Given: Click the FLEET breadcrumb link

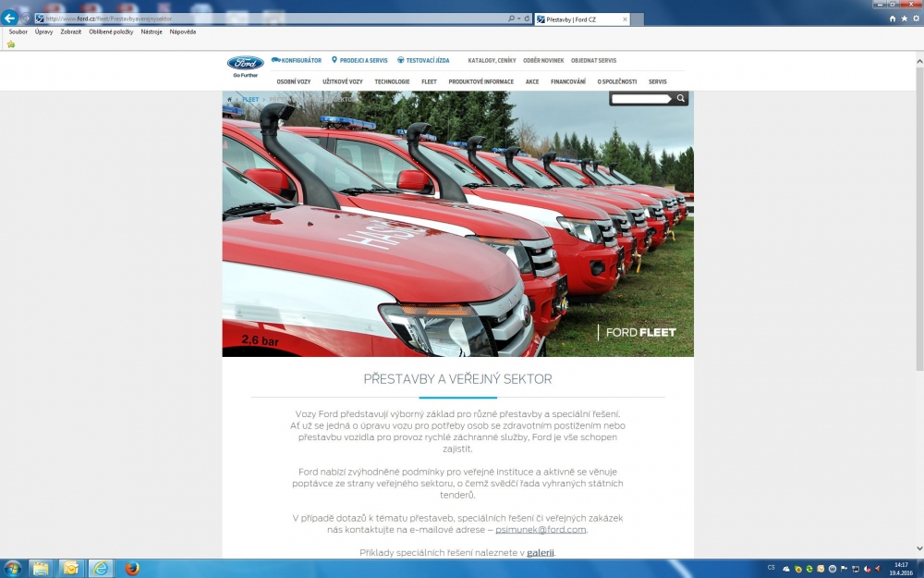Looking at the screenshot, I should coord(250,99).
